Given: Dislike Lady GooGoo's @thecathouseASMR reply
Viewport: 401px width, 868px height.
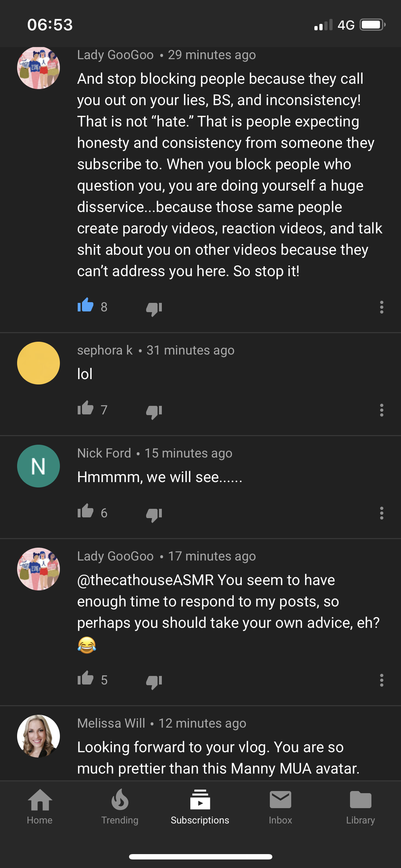Looking at the screenshot, I should click(x=154, y=682).
